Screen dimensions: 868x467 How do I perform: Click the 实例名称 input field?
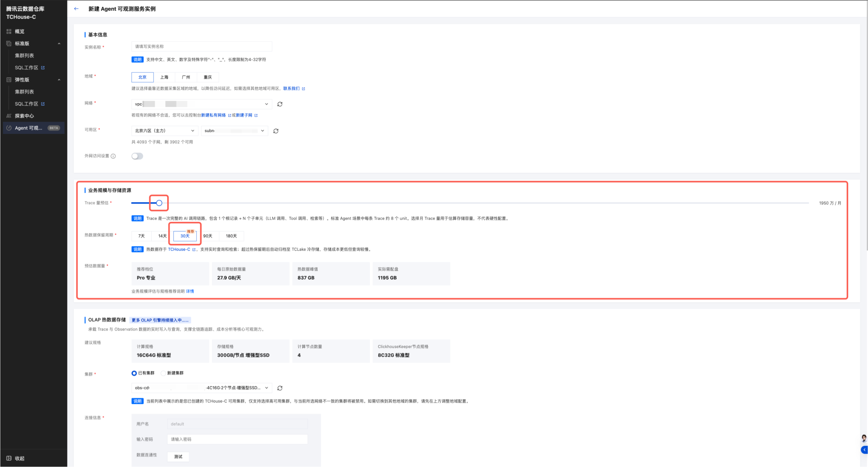point(201,47)
